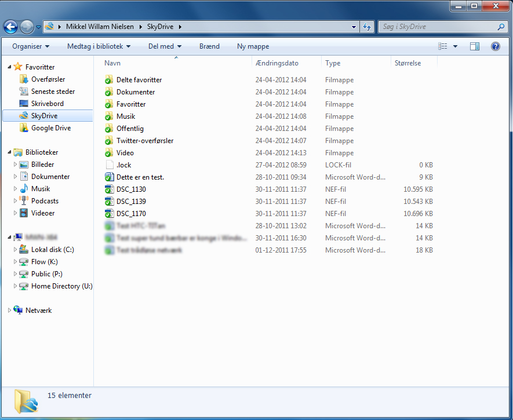The image size is (513, 420).
Task: Select the Dokumenter folder in file list
Action: pyautogui.click(x=136, y=92)
